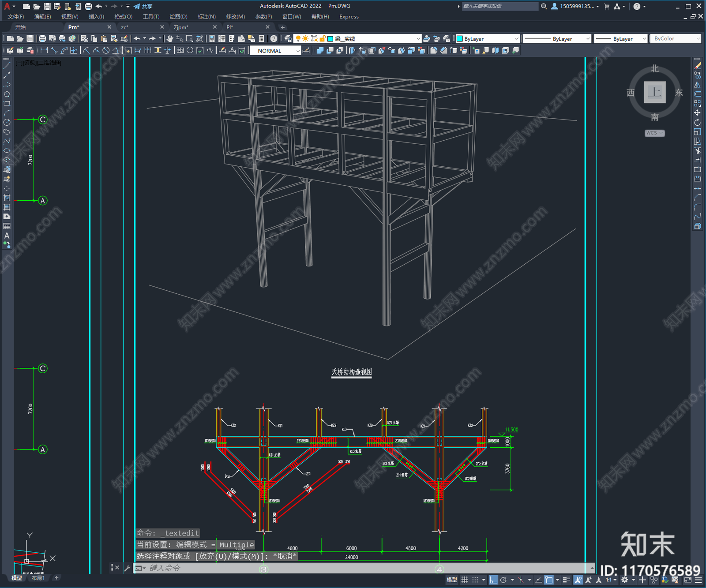Toggle isometric drafting in status bar
The height and width of the screenshot is (588, 706).
(521, 580)
